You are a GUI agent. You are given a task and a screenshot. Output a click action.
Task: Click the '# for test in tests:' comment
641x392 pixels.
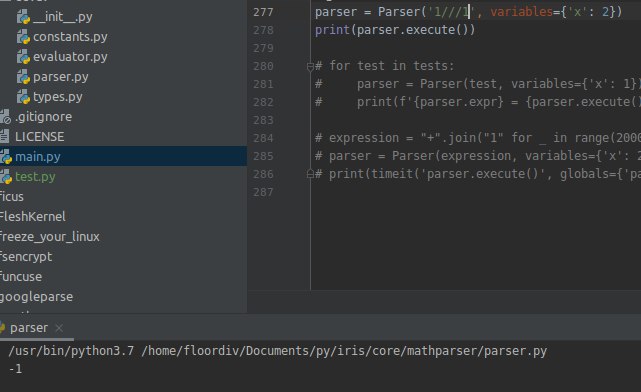coord(384,66)
